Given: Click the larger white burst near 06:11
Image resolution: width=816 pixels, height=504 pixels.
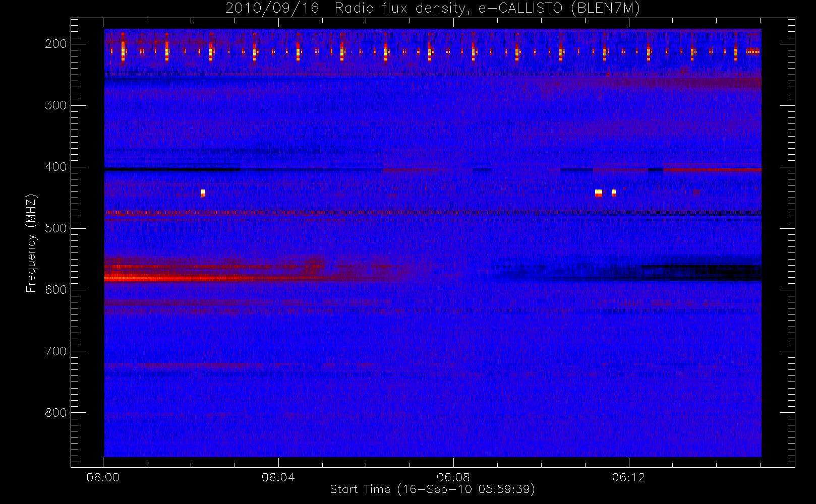Looking at the screenshot, I should (x=599, y=193).
